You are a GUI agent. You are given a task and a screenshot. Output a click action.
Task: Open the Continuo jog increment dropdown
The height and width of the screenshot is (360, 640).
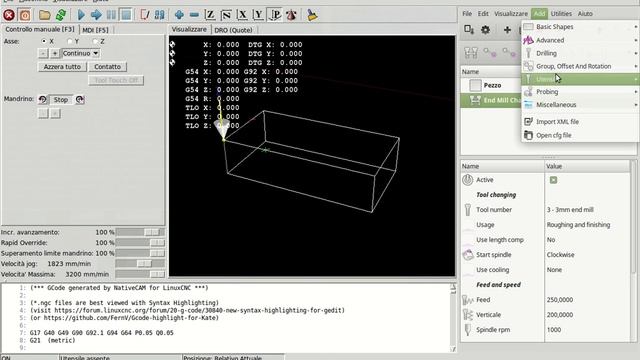(x=81, y=53)
